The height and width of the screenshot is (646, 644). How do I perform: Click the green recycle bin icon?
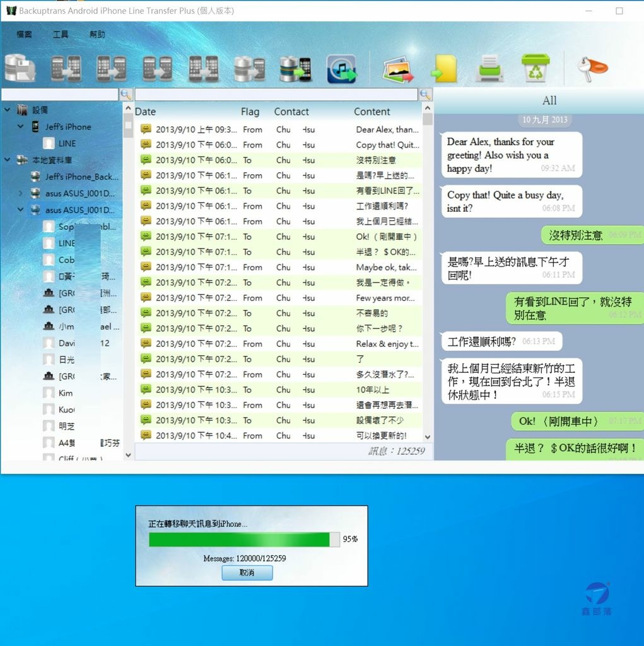[x=536, y=68]
